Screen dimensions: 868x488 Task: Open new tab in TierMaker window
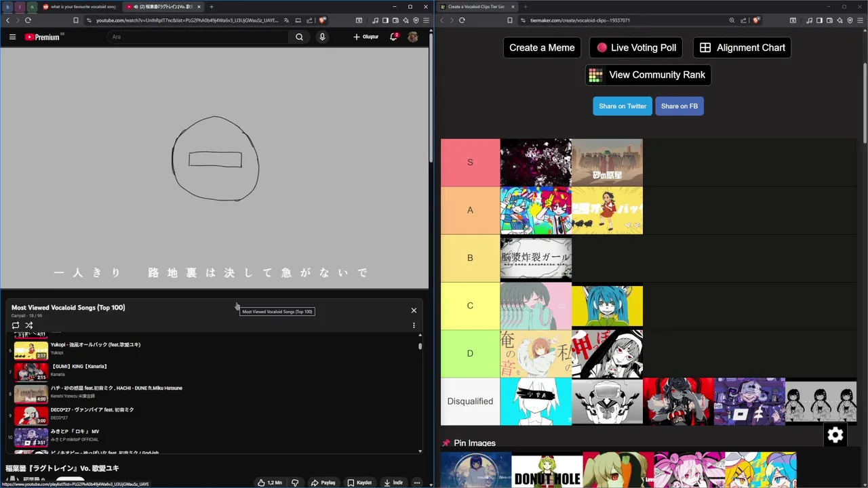(525, 7)
